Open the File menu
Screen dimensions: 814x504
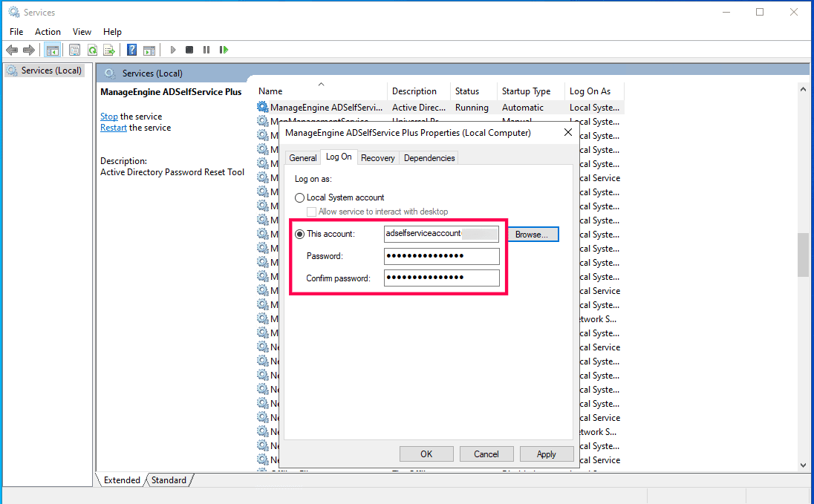click(16, 32)
